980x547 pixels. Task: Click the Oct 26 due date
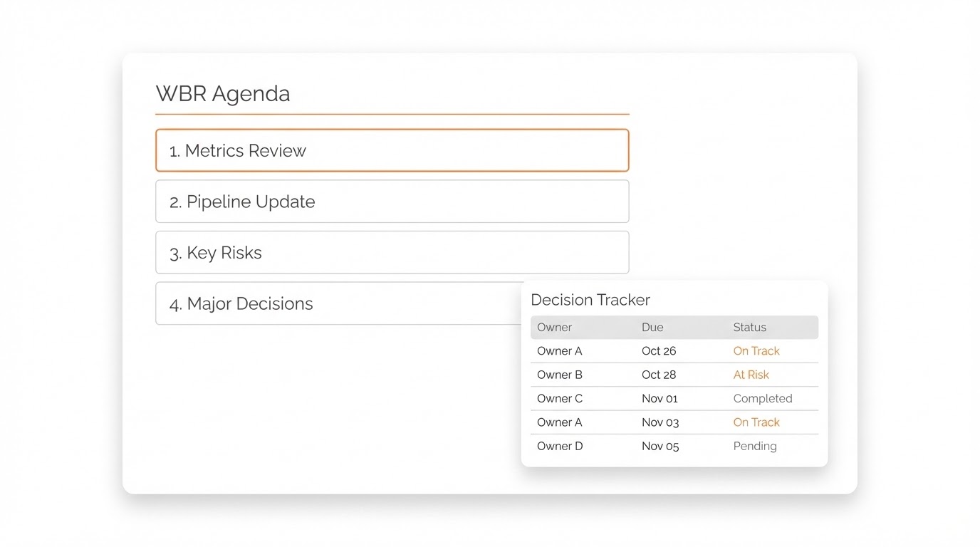(659, 351)
